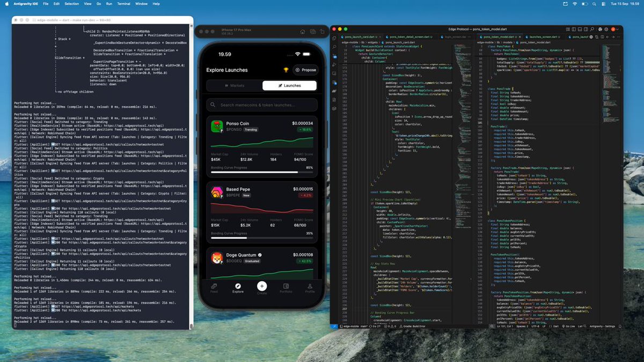Tap the gold trophy icon in Explore Launches
The image size is (644, 362).
pyautogui.click(x=286, y=70)
